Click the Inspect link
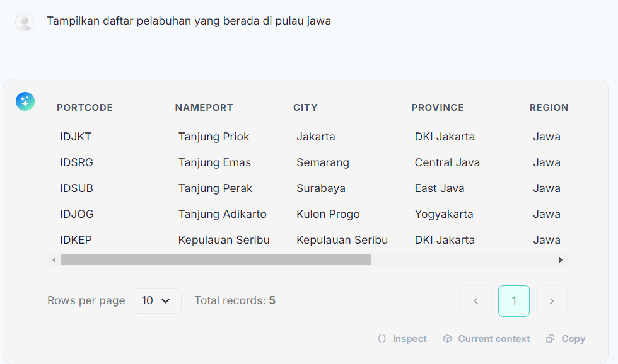 click(x=409, y=339)
